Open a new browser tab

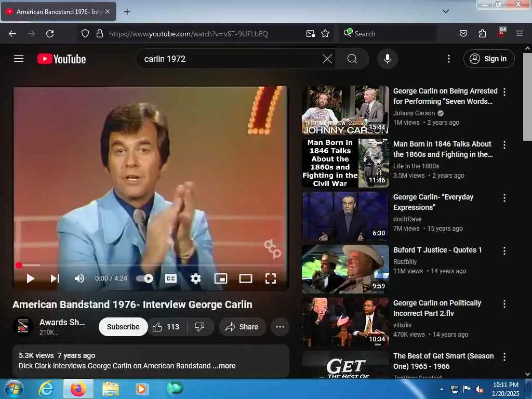tap(127, 12)
